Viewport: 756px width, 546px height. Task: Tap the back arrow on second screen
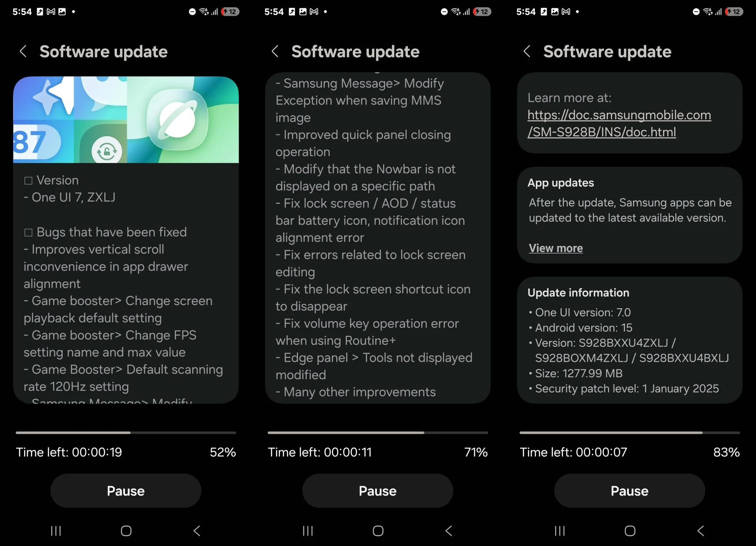275,52
